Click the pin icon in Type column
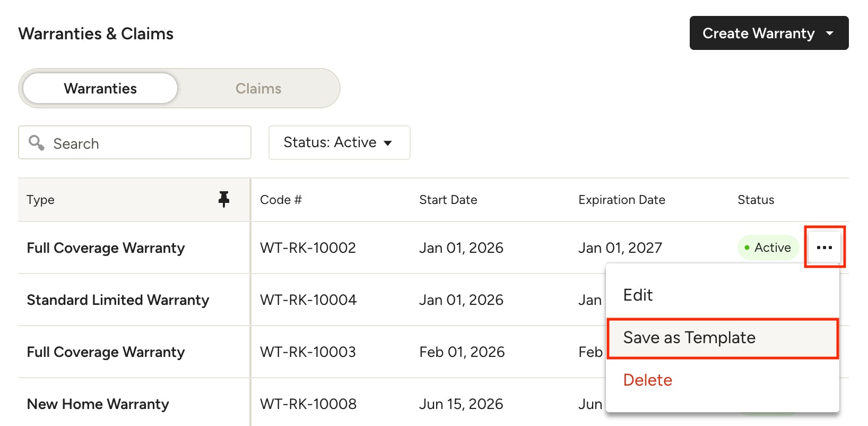 (x=224, y=199)
